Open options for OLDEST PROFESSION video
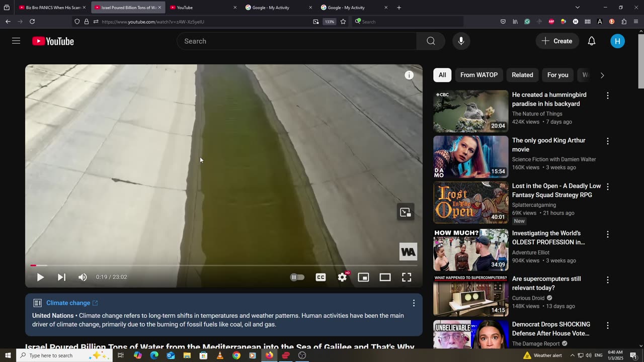644x362 pixels. click(607, 234)
